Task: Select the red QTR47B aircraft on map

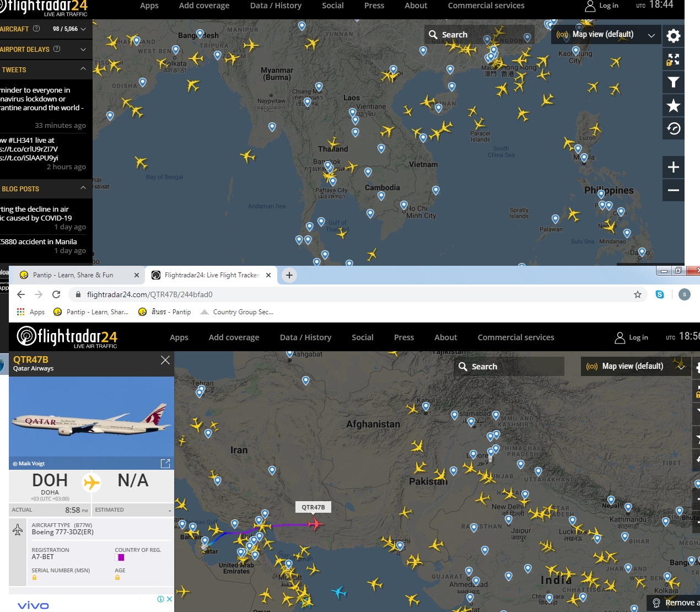Action: click(x=315, y=523)
